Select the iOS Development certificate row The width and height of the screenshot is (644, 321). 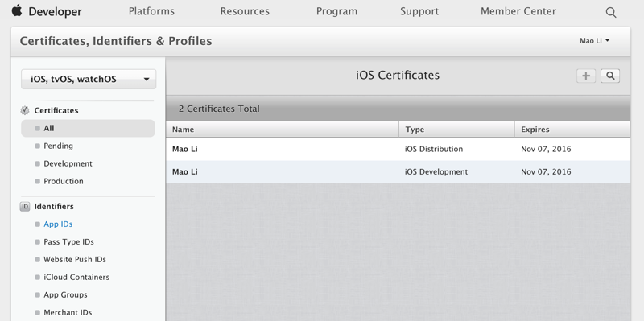coord(398,171)
